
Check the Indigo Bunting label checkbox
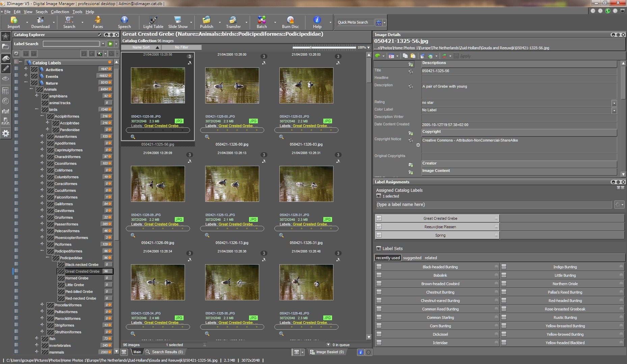point(504,267)
